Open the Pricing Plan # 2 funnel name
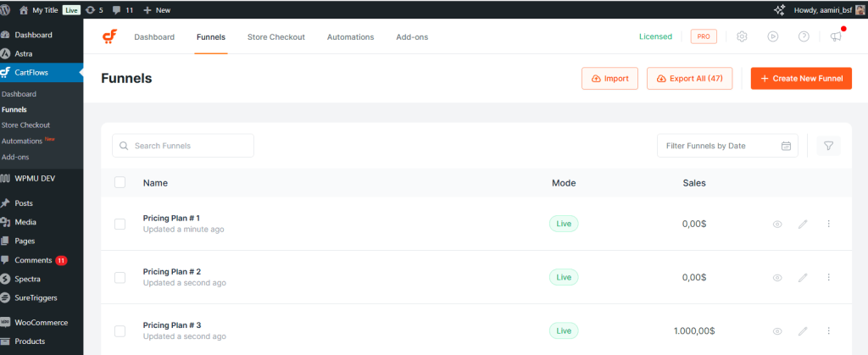This screenshot has width=868, height=355. (172, 271)
